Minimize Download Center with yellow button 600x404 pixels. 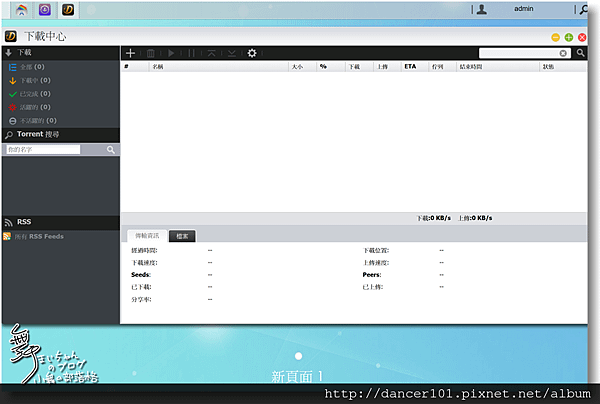click(x=555, y=37)
